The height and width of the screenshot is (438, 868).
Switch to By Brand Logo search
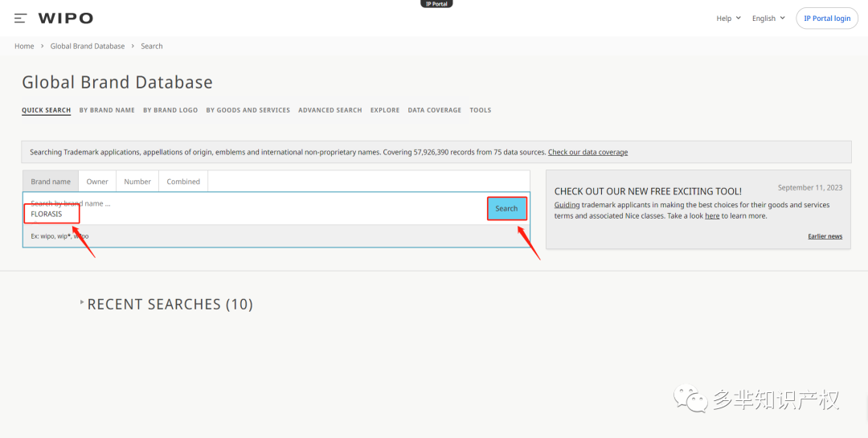coord(170,110)
